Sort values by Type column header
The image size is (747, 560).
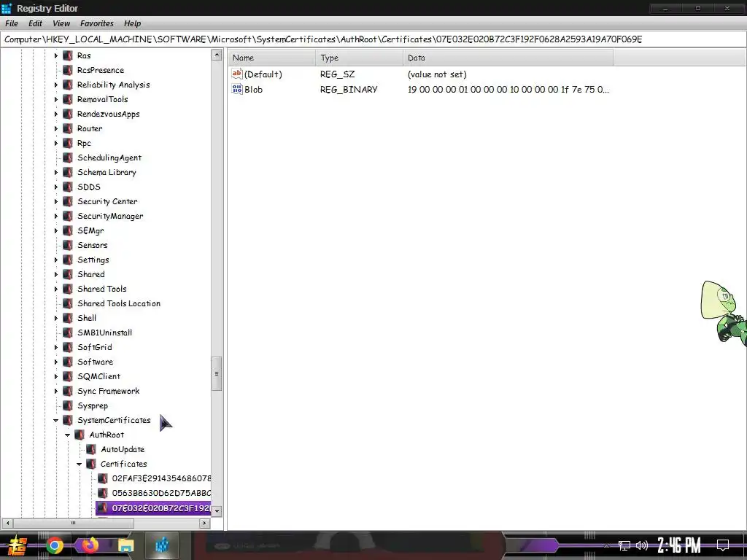359,58
